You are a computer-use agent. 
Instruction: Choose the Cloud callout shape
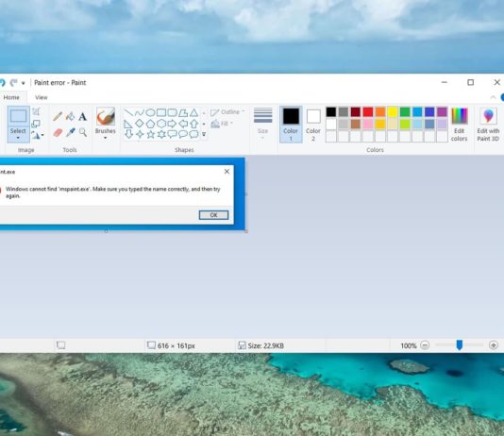click(193, 134)
